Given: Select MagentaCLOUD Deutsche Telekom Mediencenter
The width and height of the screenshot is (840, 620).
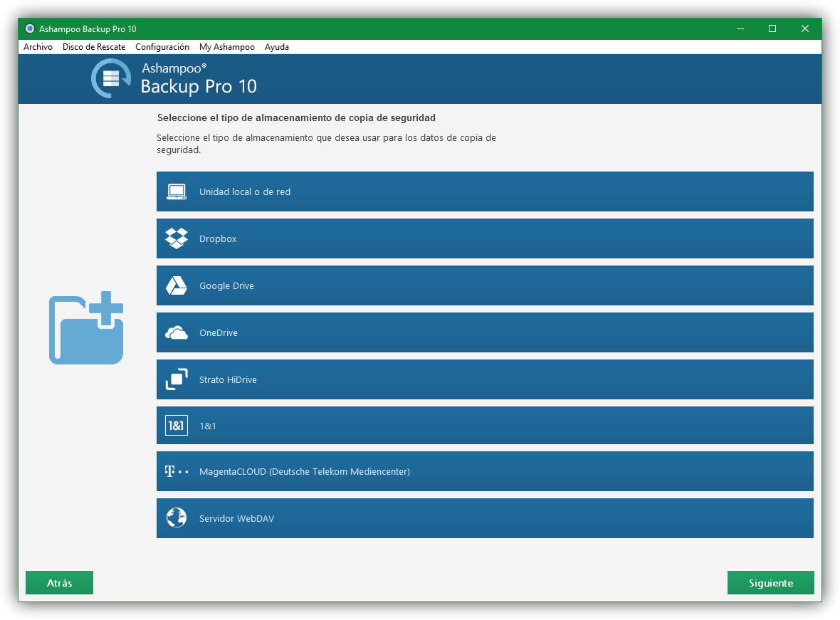Looking at the screenshot, I should click(485, 471).
